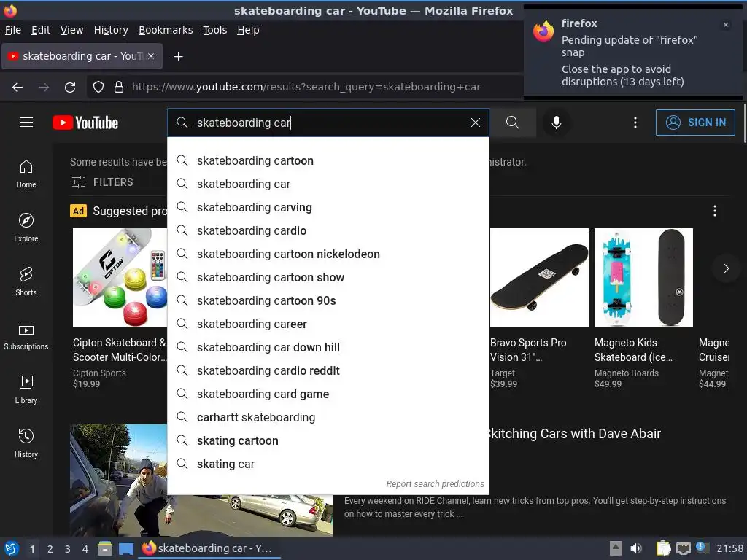This screenshot has width=747, height=560.
Task: Open the Tools menu
Action: coord(215,30)
